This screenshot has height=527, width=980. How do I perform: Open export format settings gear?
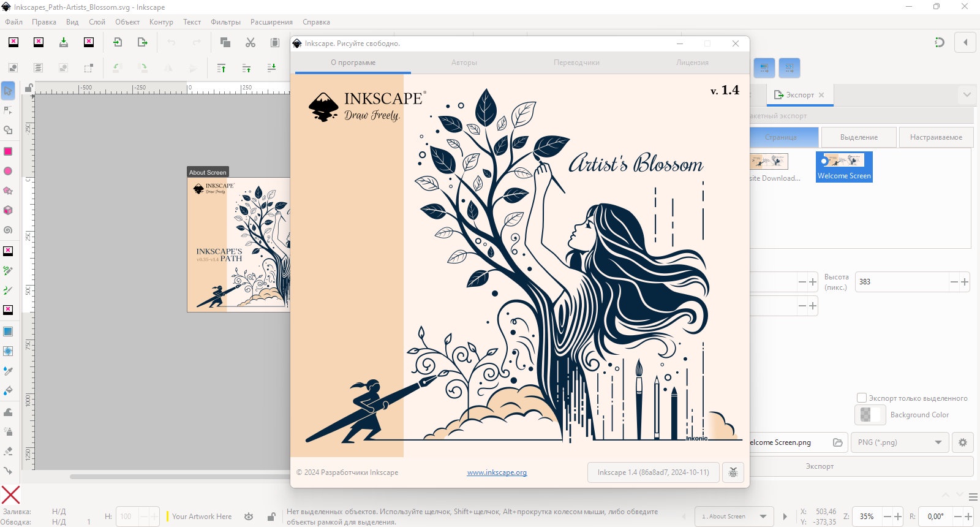click(x=963, y=442)
